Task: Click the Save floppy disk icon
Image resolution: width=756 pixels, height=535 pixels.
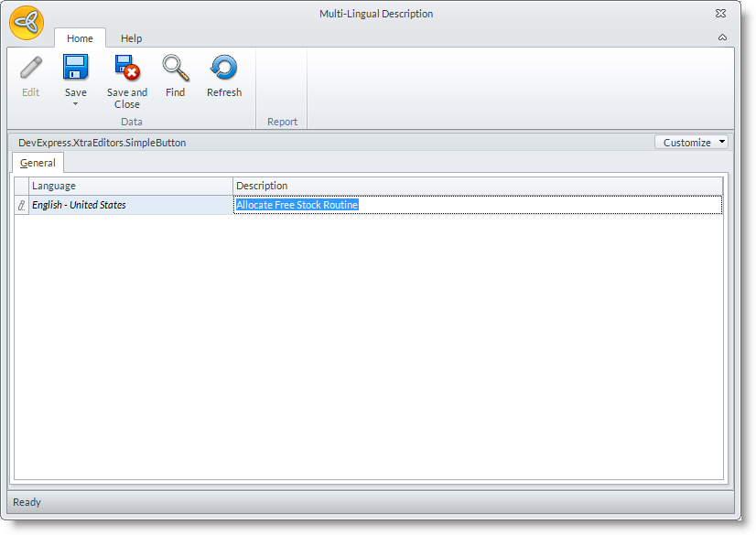Action: (75, 69)
